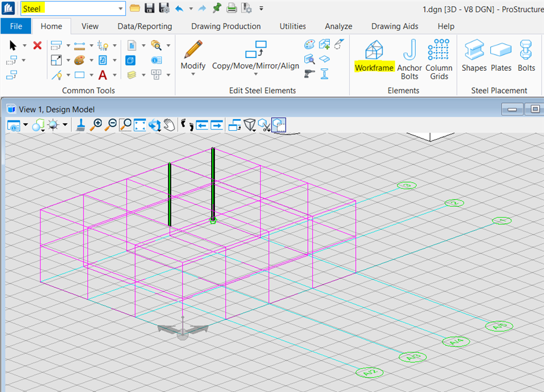The image size is (544, 392).
Task: Switch to the View ribbon tab
Action: click(90, 27)
